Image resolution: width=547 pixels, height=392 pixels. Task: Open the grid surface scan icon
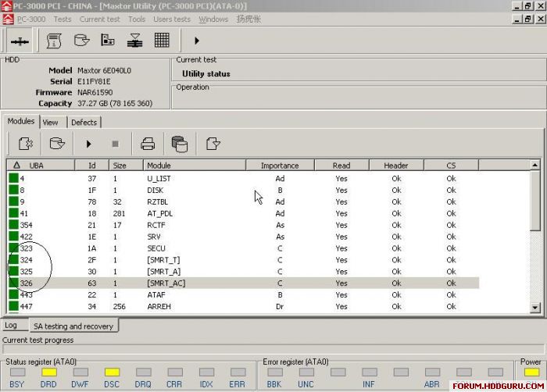pos(162,40)
